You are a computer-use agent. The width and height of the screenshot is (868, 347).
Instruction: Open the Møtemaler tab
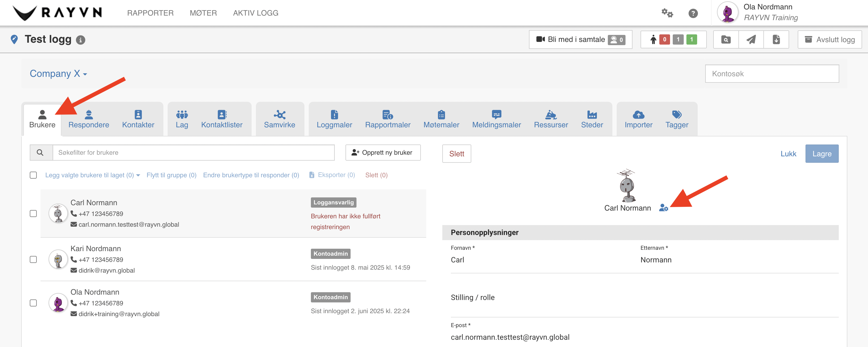[x=441, y=119]
